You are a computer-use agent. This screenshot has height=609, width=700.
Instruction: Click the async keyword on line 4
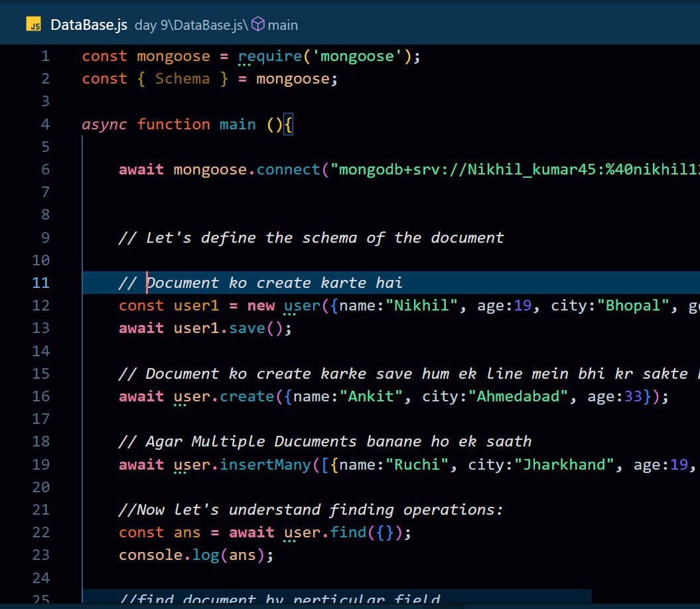click(104, 124)
